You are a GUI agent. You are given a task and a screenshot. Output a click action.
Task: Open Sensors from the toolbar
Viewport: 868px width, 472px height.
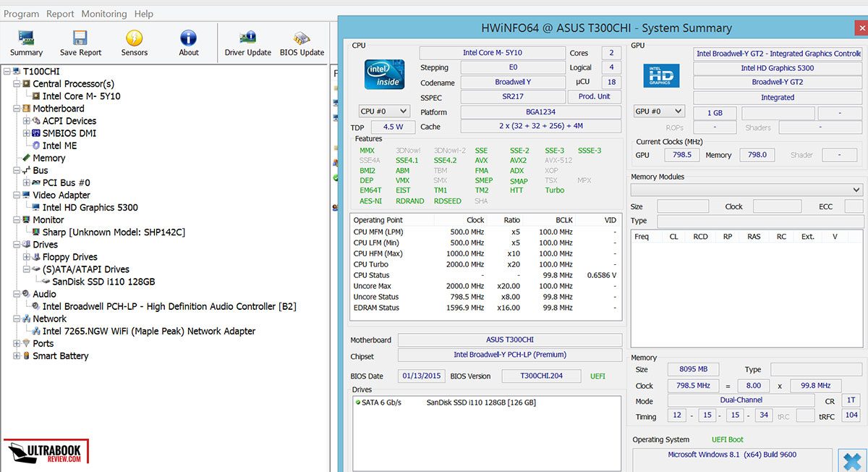point(135,38)
